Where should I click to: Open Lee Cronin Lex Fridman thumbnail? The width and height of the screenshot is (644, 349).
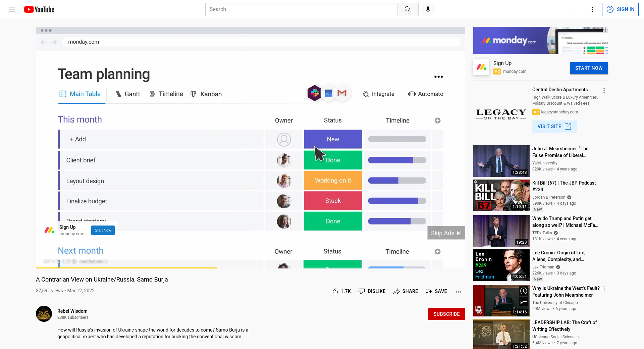[501, 265]
